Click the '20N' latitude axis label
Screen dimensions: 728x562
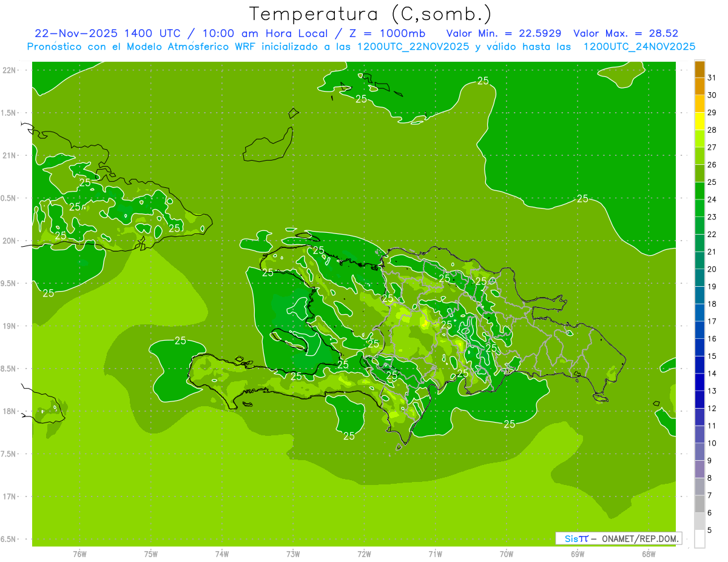(10, 241)
